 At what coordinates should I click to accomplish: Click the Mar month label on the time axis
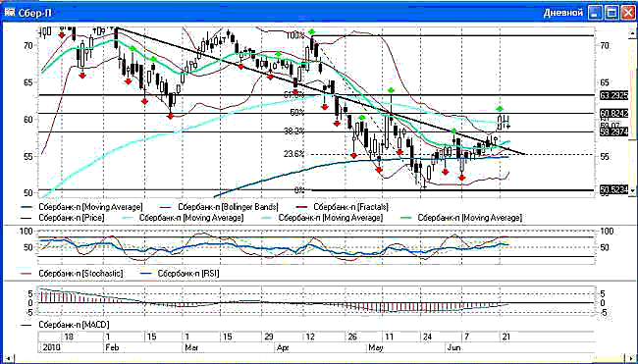(x=191, y=348)
